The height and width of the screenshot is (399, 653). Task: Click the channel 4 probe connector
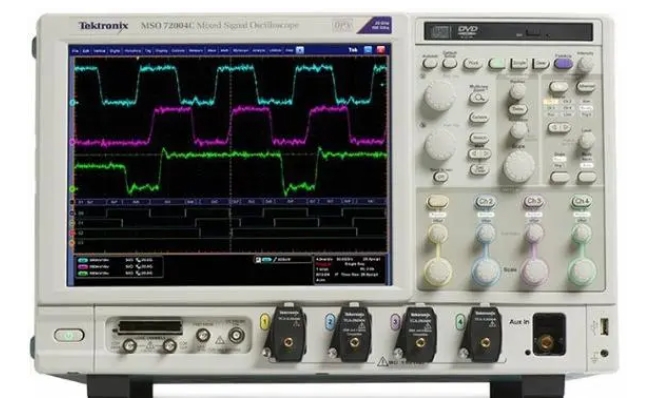[x=485, y=343]
